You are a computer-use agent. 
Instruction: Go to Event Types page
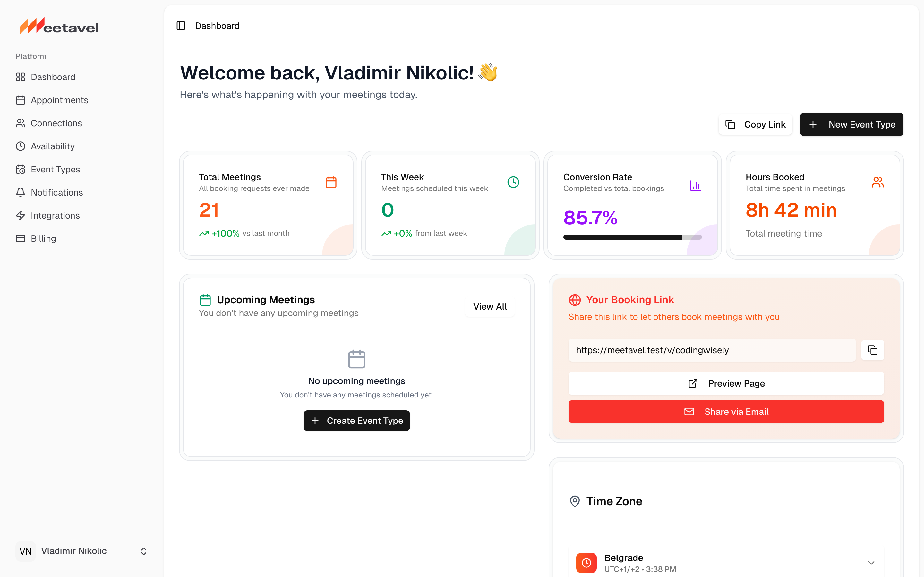coord(56,170)
